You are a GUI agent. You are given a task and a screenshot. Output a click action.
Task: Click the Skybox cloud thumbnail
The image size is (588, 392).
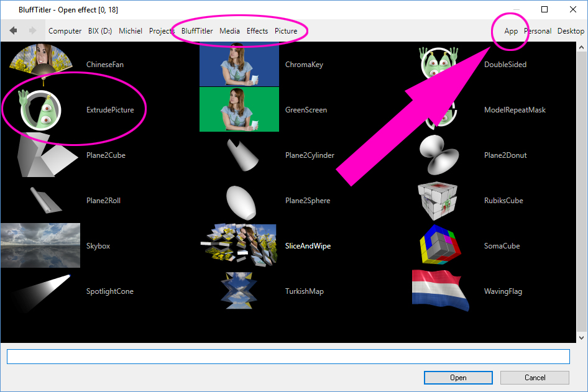[40, 245]
